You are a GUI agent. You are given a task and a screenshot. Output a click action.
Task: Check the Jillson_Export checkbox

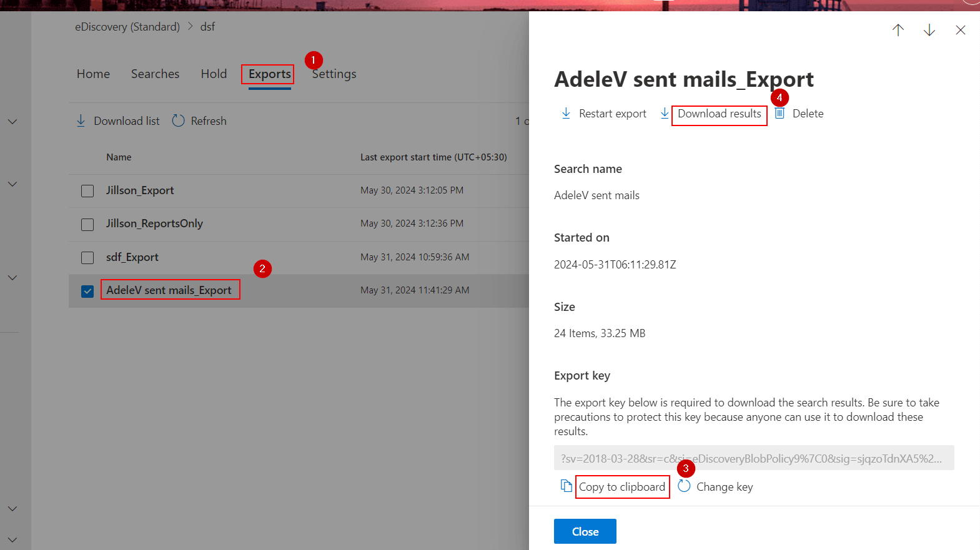tap(87, 191)
